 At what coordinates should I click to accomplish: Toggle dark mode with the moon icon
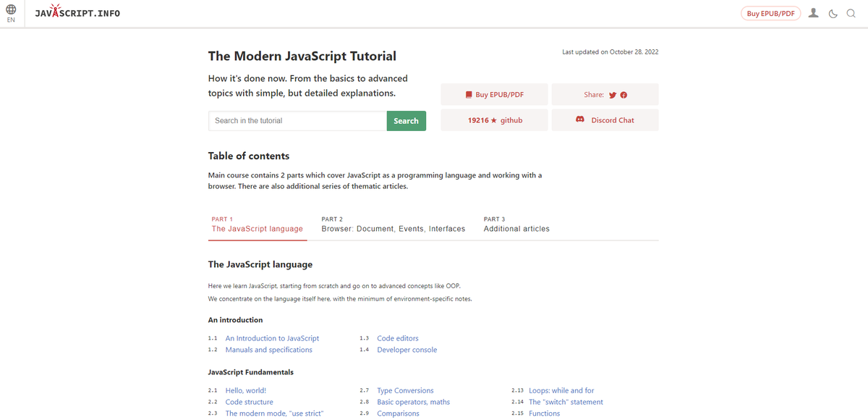[833, 13]
